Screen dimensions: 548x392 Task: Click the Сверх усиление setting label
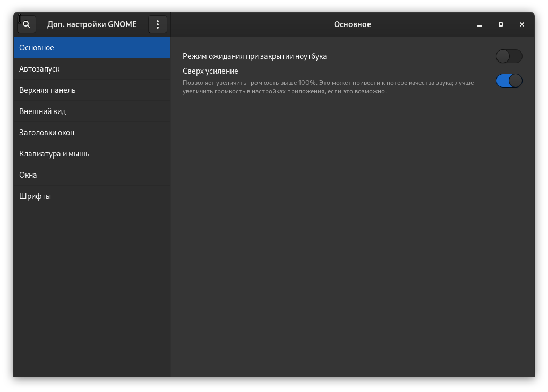coord(210,71)
